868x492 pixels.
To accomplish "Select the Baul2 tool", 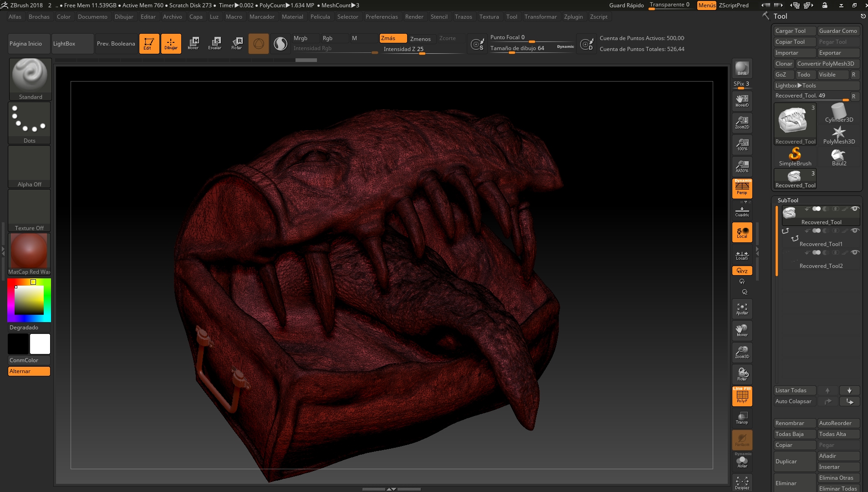I will click(839, 156).
